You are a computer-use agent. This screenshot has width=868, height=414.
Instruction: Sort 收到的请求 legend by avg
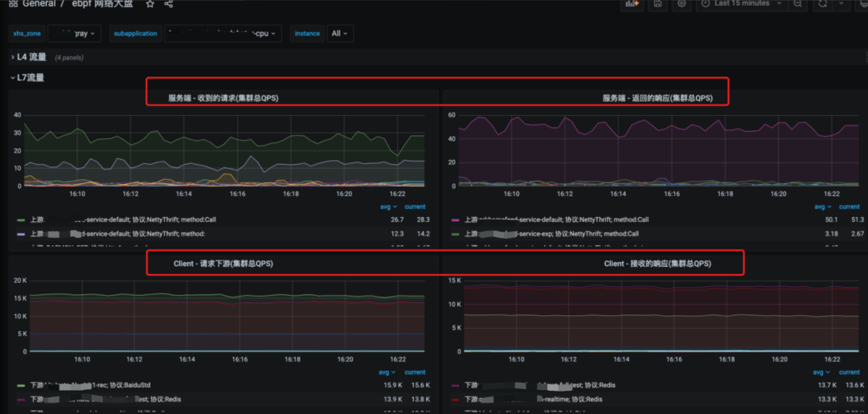coord(389,207)
